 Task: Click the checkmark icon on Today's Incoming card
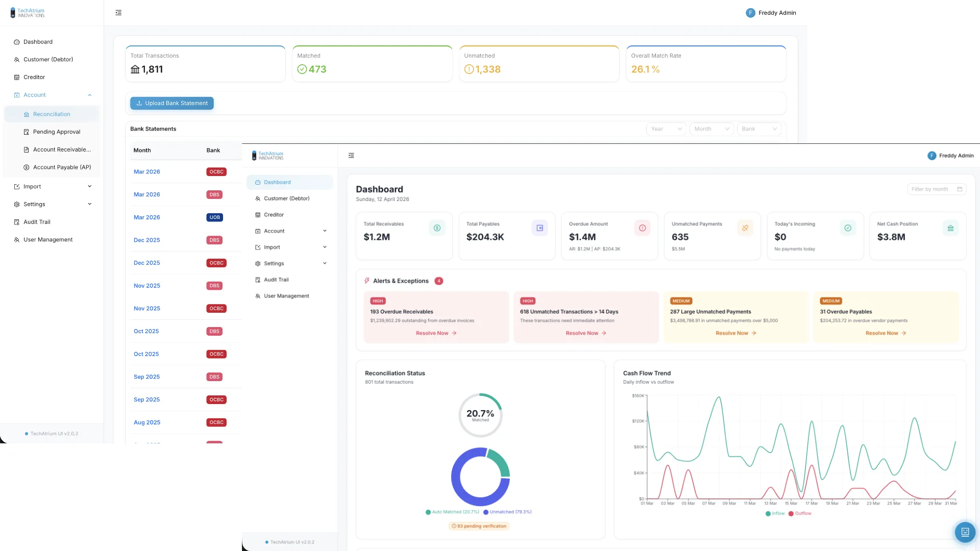[848, 228]
